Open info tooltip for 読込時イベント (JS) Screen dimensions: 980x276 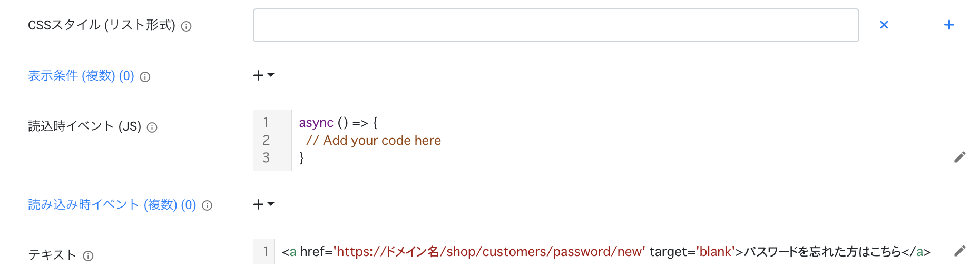[152, 127]
